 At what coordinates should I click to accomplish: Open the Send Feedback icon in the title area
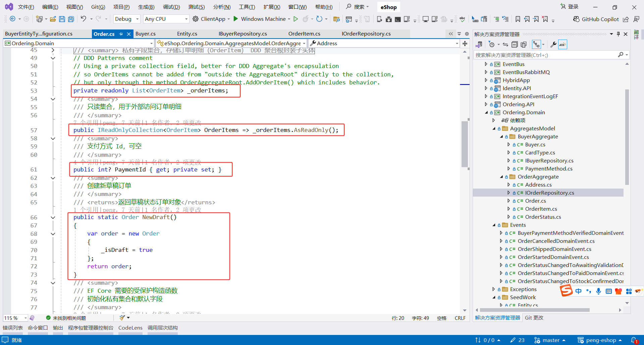636,19
